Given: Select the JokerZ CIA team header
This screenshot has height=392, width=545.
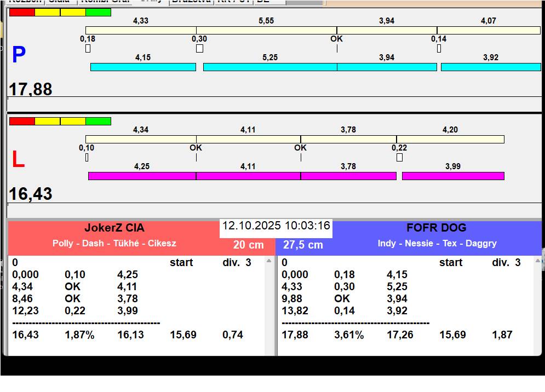Looking at the screenshot, I should coord(114,228).
